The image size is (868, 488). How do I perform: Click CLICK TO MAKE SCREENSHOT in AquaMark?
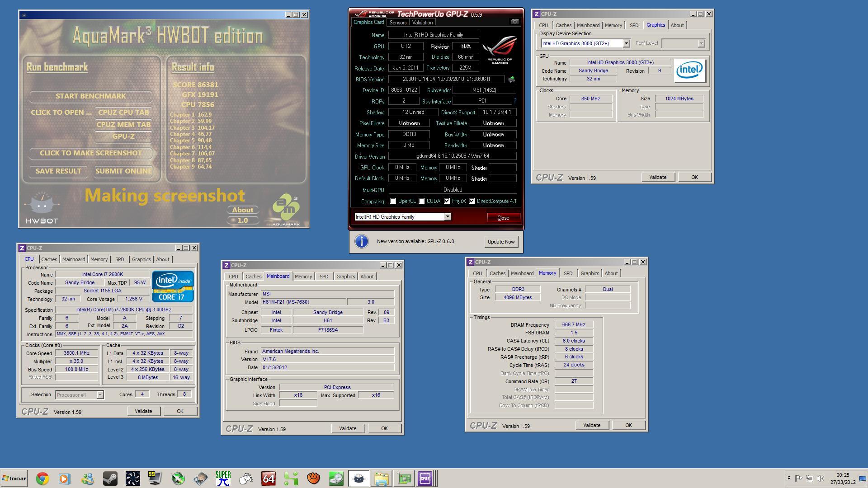click(91, 153)
